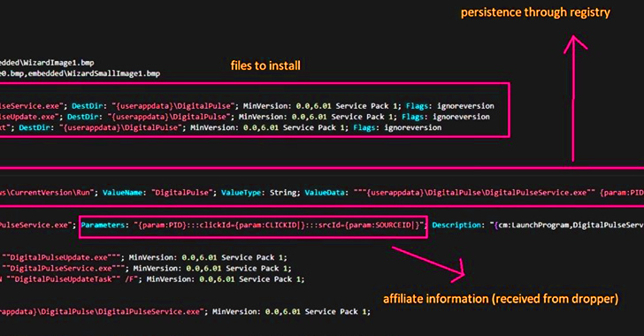Click the iseService.exe filename in files section
The width and height of the screenshot is (644, 336).
pos(32,106)
